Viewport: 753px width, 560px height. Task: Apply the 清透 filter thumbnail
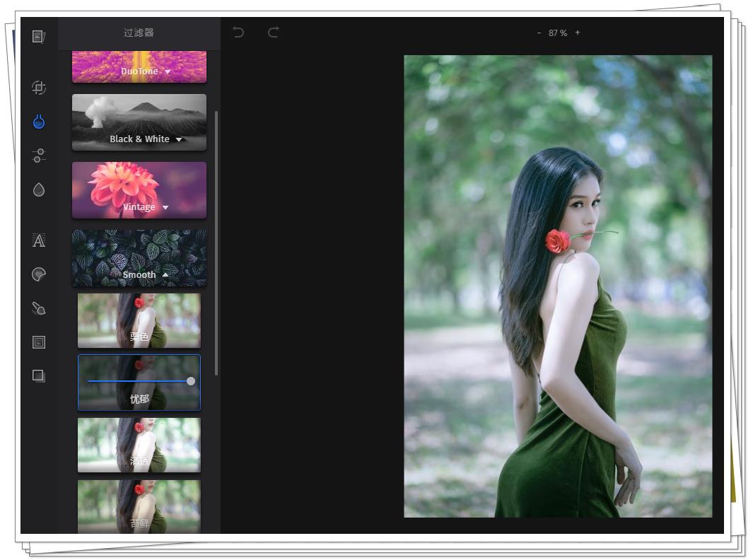coord(139,445)
